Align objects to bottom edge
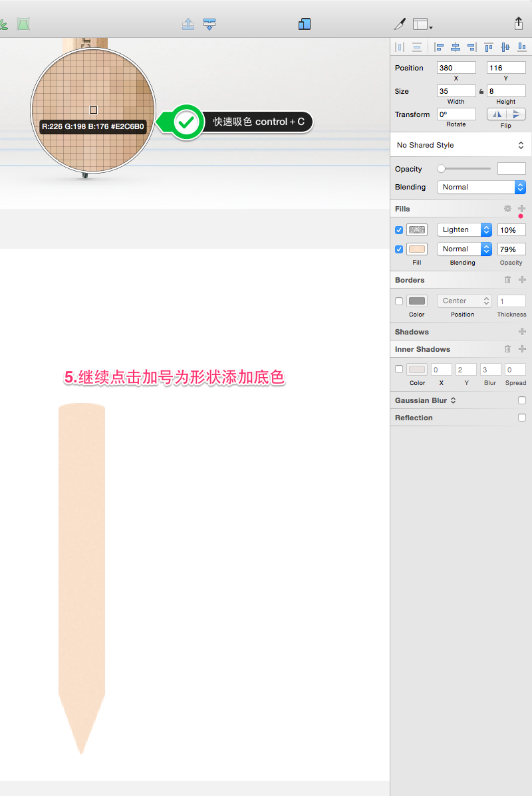This screenshot has width=532, height=796. tap(522, 47)
